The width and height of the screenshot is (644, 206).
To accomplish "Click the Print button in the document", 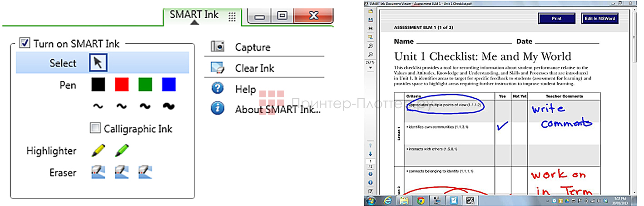I will point(556,19).
